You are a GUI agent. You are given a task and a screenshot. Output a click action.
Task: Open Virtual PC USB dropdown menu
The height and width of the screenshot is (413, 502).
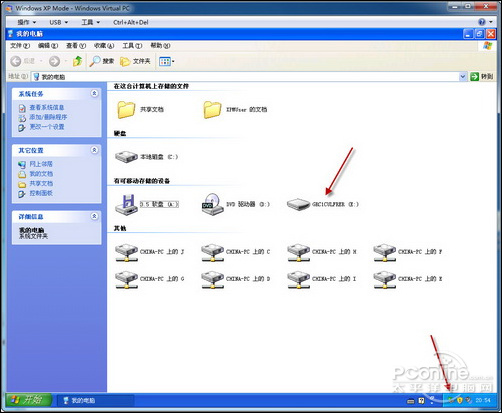pos(59,22)
